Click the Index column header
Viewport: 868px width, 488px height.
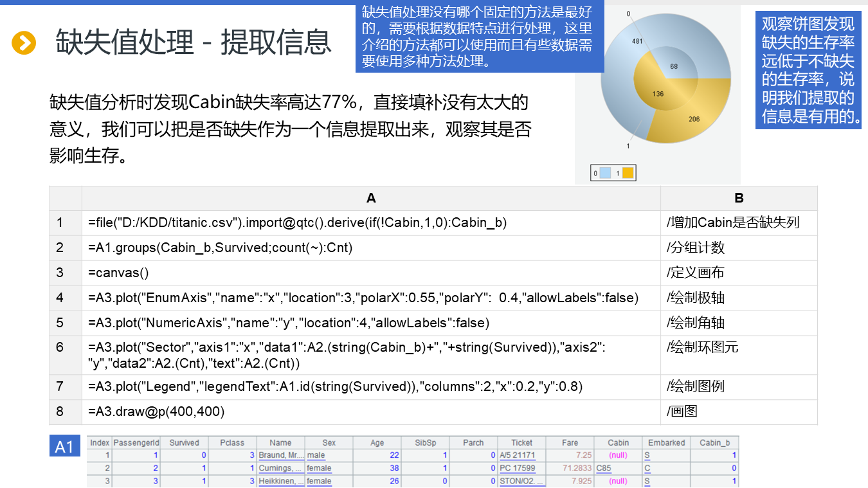(x=100, y=442)
